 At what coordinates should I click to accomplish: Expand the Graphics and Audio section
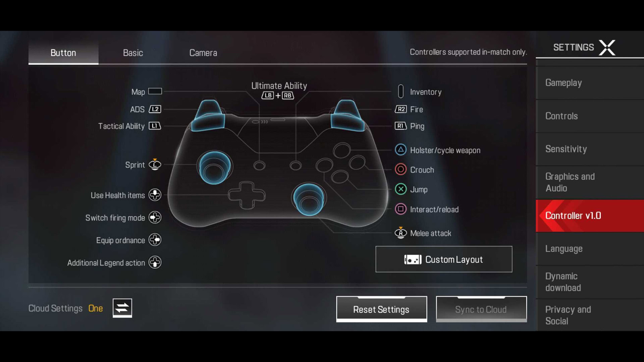point(571,182)
